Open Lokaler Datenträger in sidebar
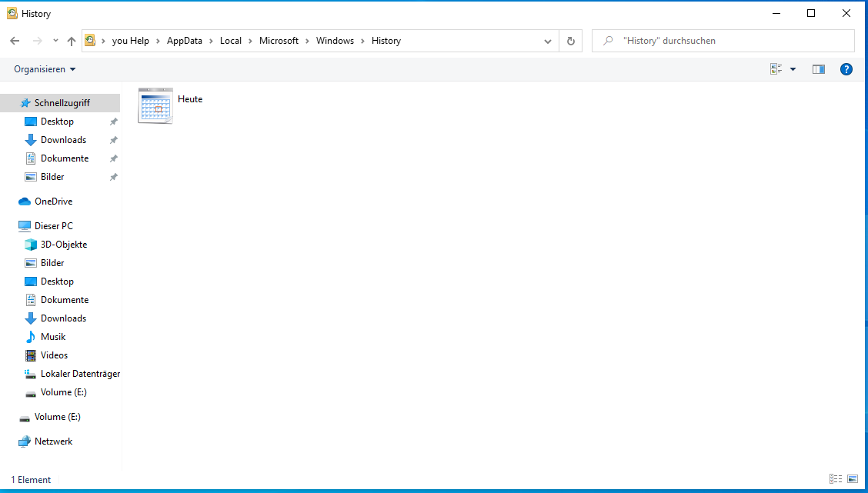 (x=80, y=374)
